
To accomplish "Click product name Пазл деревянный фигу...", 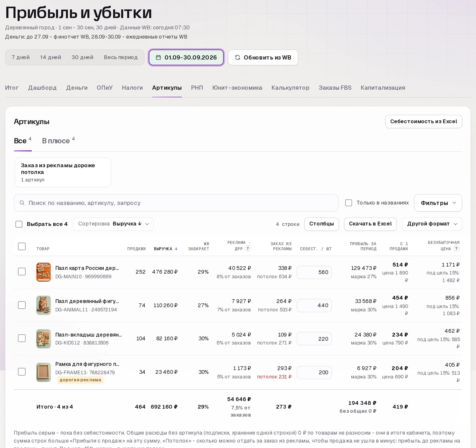I will click(x=87, y=301).
